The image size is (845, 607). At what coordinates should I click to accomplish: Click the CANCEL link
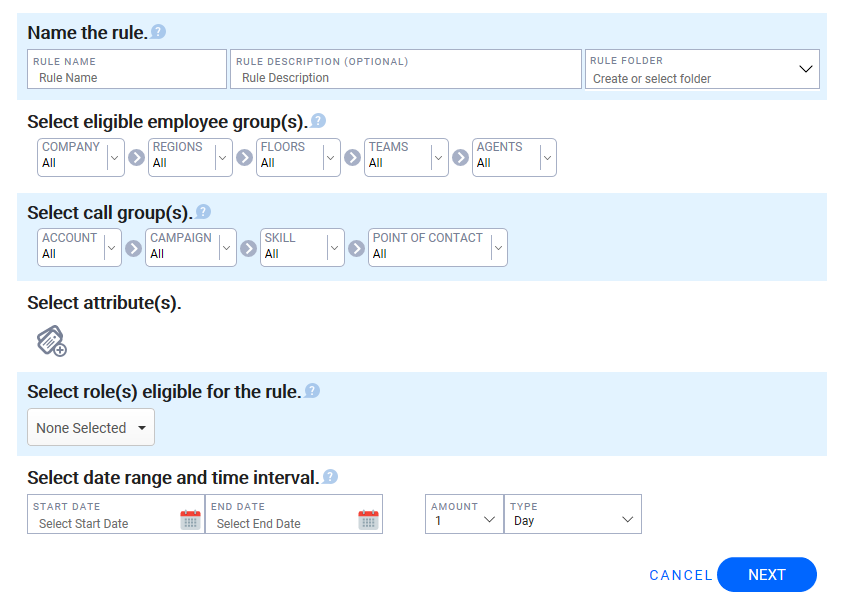tap(680, 575)
